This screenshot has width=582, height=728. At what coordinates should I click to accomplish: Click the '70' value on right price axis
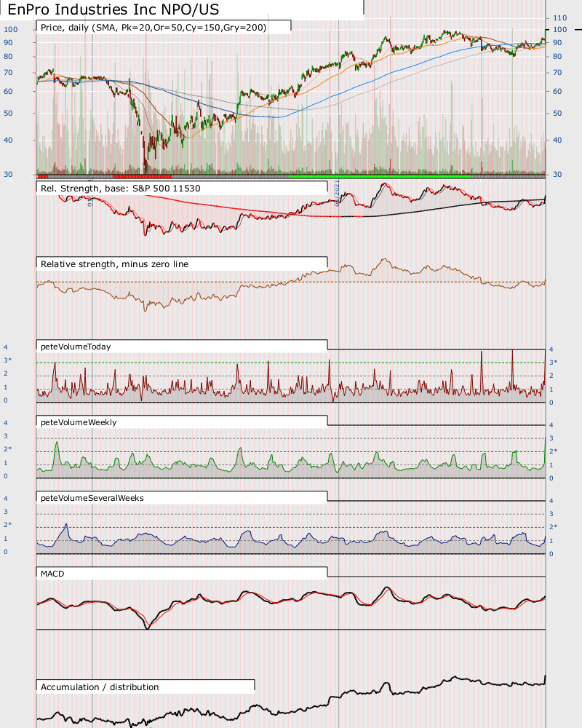tap(557, 73)
